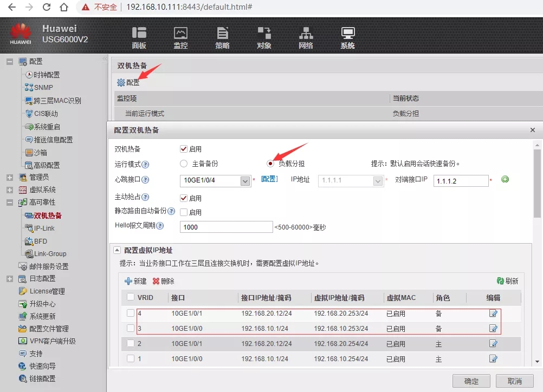Click the green add peer IP icon
The image size is (543, 392).
pos(505,180)
